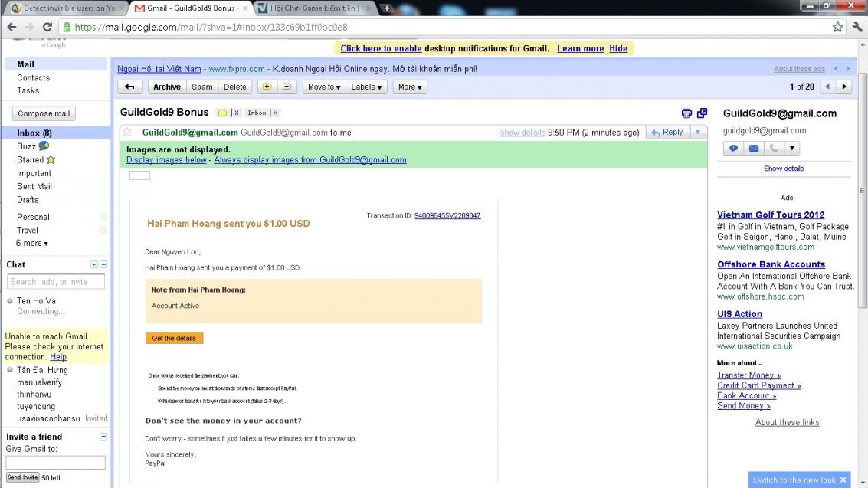Open Drafts folder
Image resolution: width=868 pixels, height=488 pixels.
tap(28, 200)
